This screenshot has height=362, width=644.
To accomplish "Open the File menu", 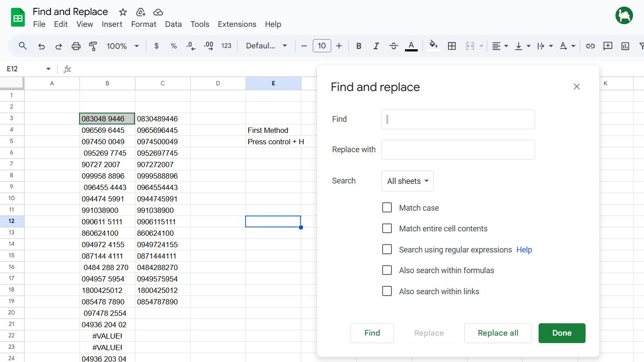I will click(x=39, y=24).
